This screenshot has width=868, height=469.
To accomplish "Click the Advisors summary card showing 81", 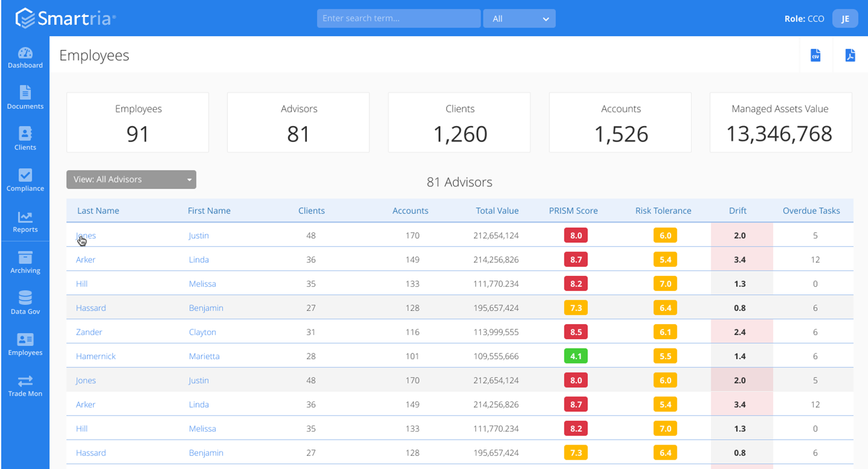I will tap(298, 123).
